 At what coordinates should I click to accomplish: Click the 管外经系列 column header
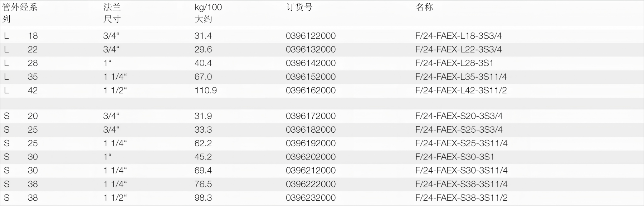point(20,13)
